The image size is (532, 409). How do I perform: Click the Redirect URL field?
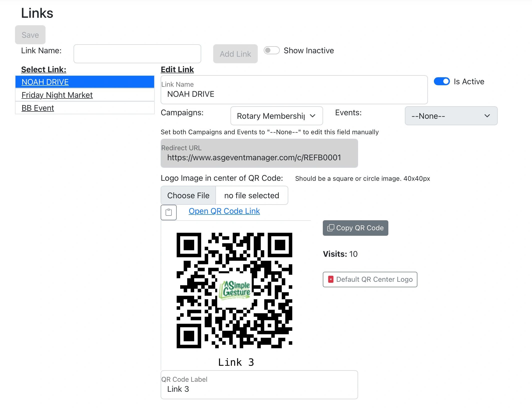tap(259, 157)
